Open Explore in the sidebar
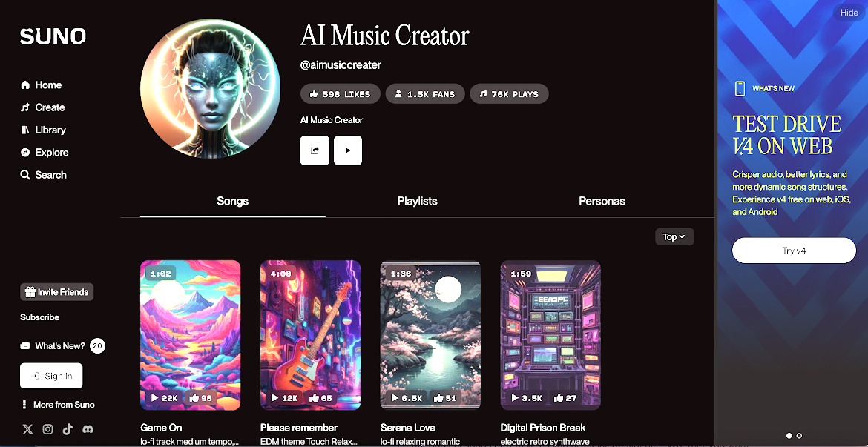The image size is (868, 447). tap(45, 152)
